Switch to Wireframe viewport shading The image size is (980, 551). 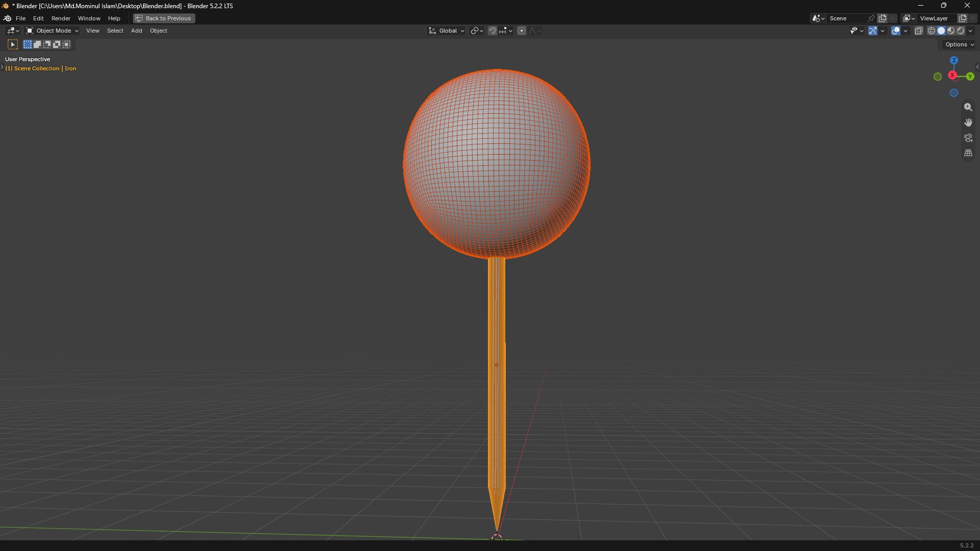932,31
